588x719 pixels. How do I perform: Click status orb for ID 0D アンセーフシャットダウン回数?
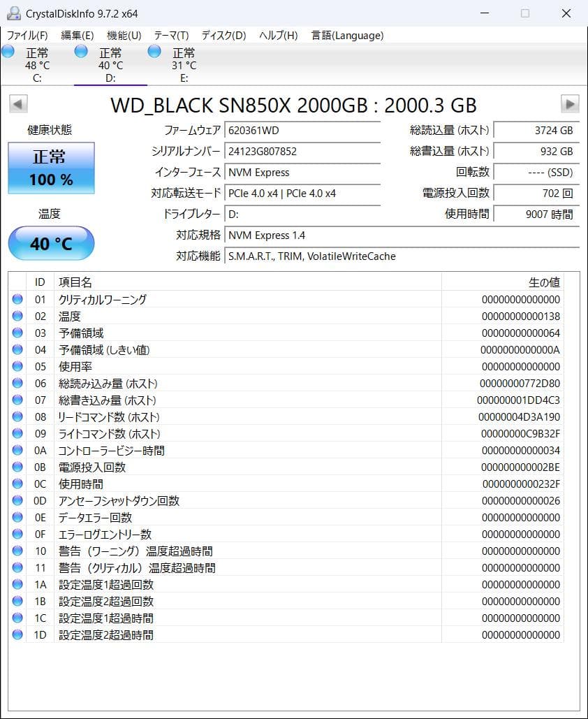(17, 500)
